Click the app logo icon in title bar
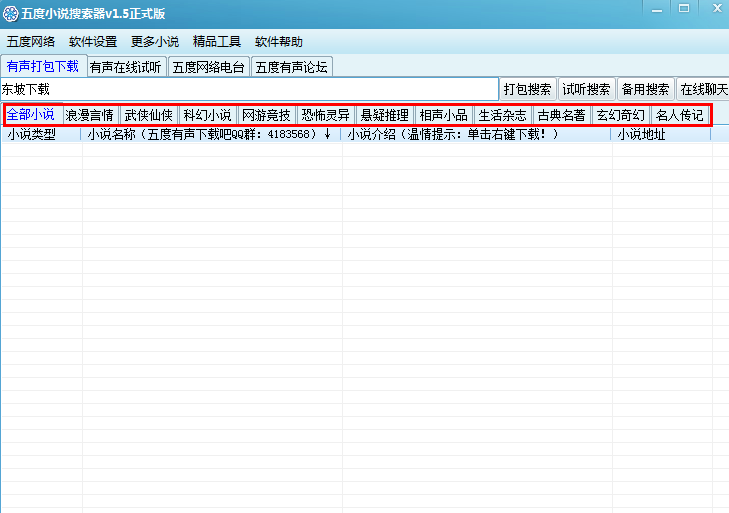Screen dimensions: 729x513 point(10,14)
